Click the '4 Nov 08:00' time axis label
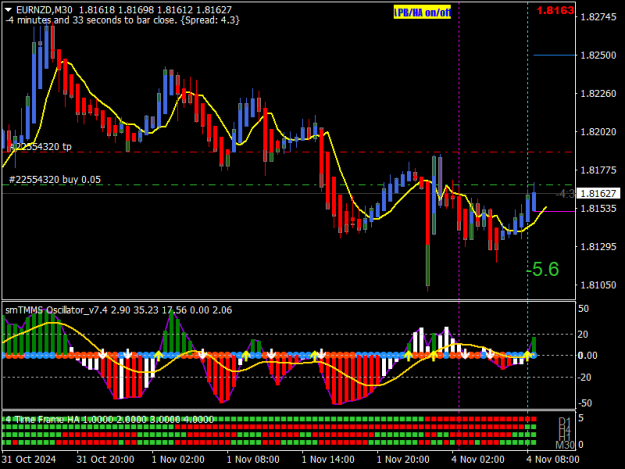625x469 pixels. click(553, 459)
